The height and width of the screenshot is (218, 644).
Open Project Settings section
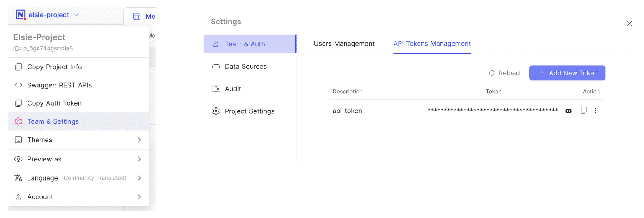249,111
